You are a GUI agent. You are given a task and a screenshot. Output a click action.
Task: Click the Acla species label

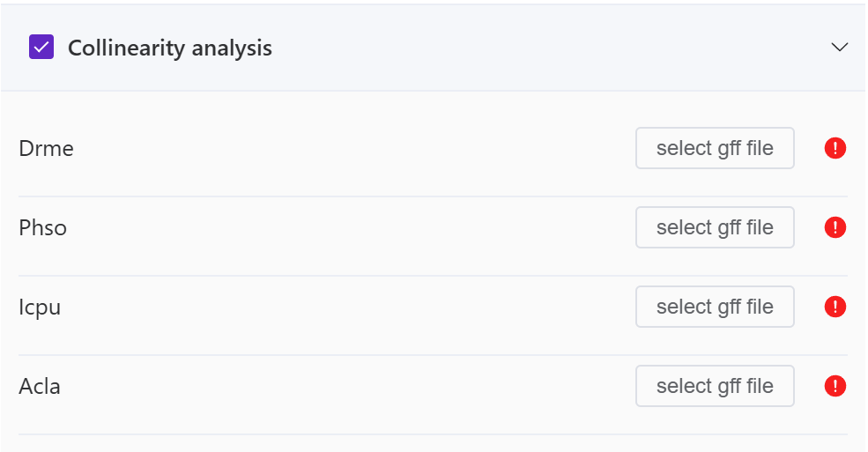click(40, 386)
